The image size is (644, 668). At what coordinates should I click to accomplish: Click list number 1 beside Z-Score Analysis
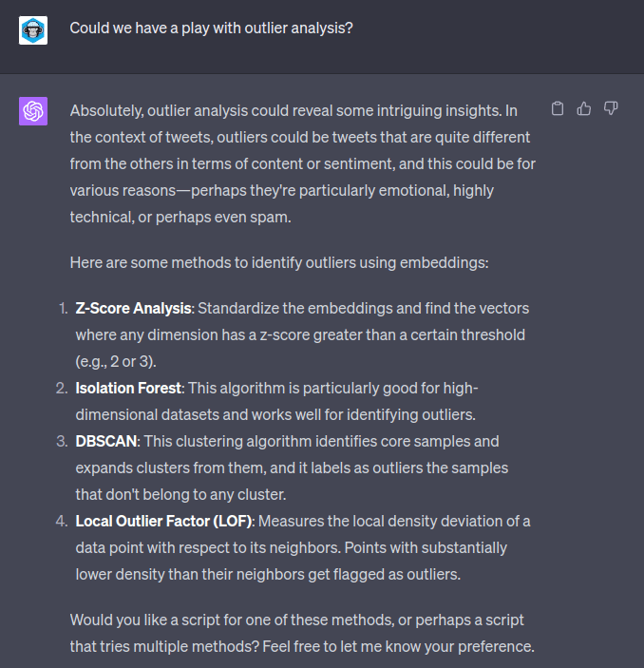click(62, 309)
